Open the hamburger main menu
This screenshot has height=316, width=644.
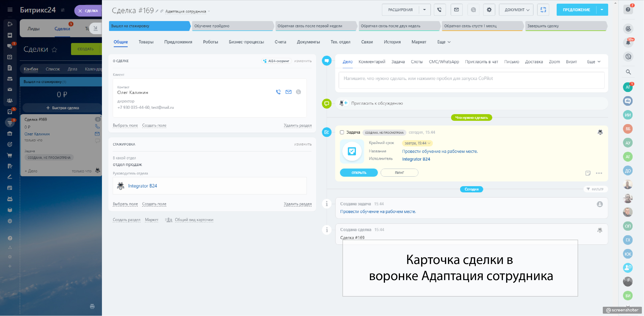tap(10, 10)
